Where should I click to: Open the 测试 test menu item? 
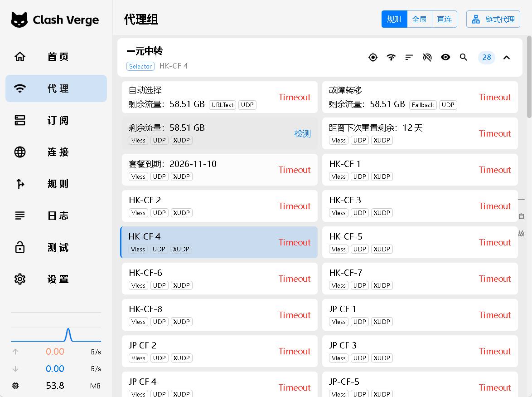pyautogui.click(x=56, y=247)
